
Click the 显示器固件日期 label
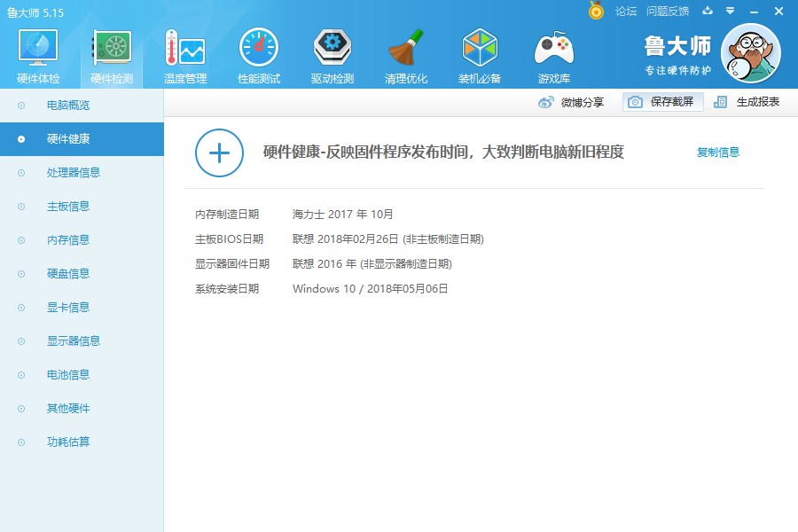[x=232, y=263]
